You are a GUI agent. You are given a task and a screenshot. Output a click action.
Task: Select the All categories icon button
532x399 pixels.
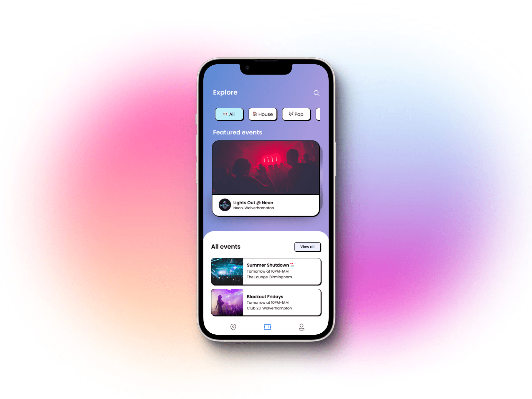click(x=229, y=114)
